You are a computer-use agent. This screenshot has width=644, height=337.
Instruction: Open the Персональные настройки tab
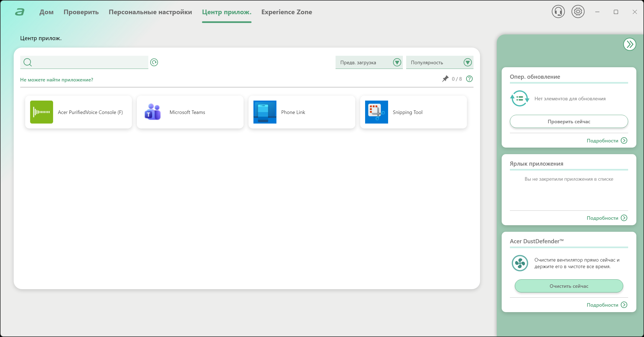(150, 12)
